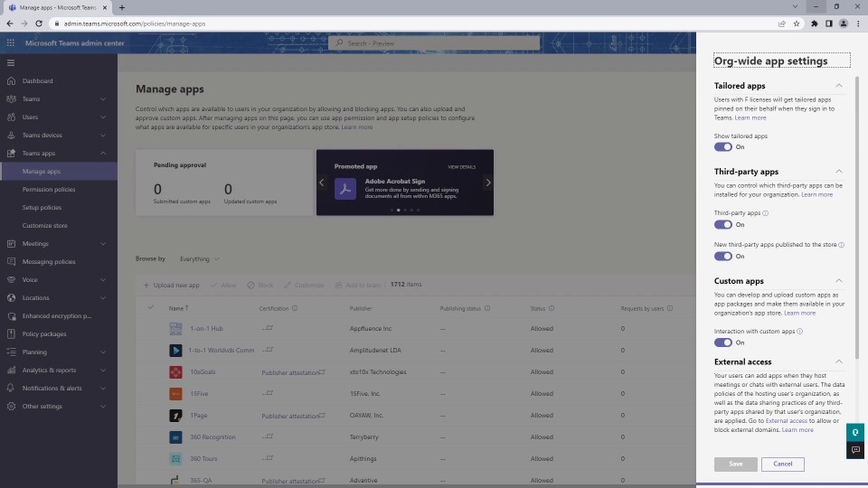Open Dashboard via its home icon
This screenshot has height=488, width=868.
click(x=11, y=80)
